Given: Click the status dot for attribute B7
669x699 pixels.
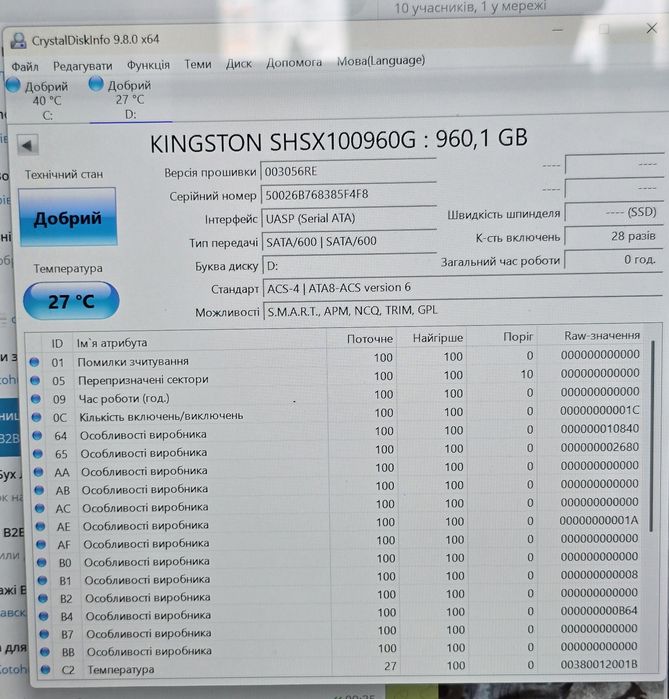Looking at the screenshot, I should 44,634.
